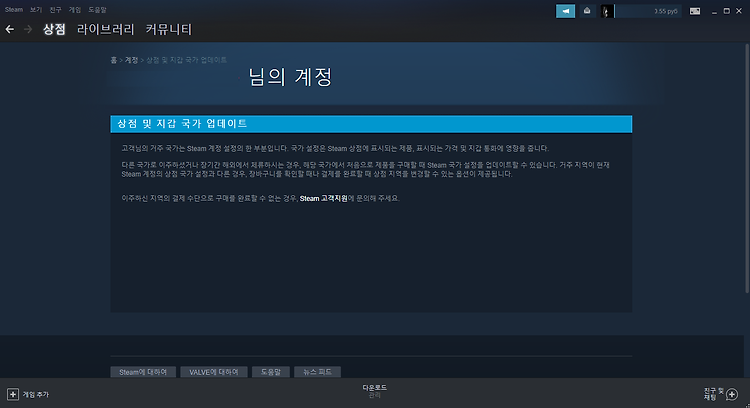Open the notifications inbox icon
The height and width of the screenshot is (408, 750).
click(x=587, y=11)
